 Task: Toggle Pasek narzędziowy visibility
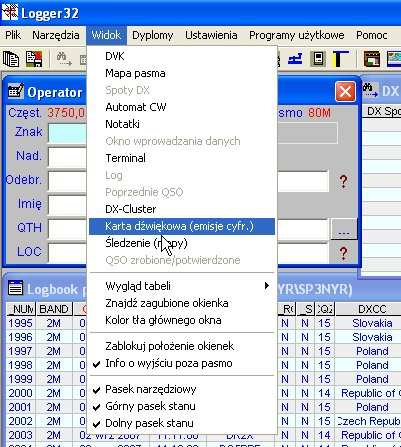tap(182, 389)
